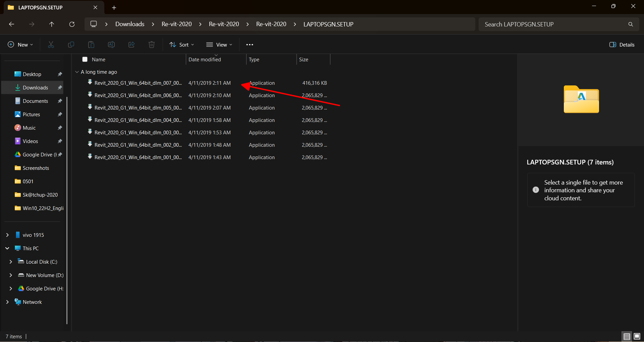
Task: Click the Delete trash icon
Action: [152, 45]
